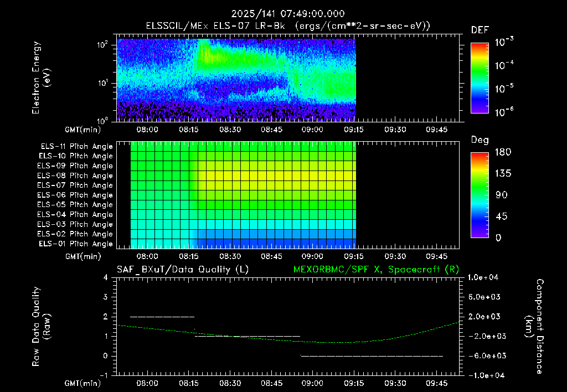Click 09:15 tick label under spectrogram
The image size is (567, 392).
click(x=354, y=130)
